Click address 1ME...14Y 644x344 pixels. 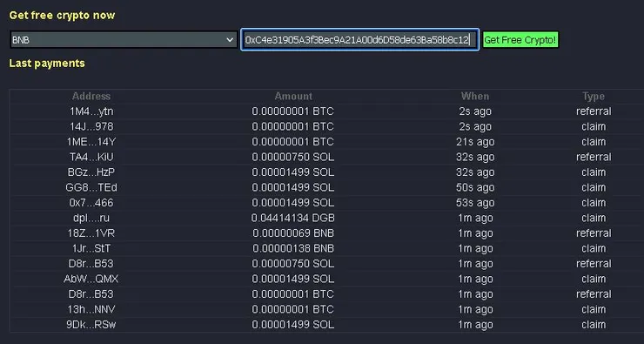point(91,142)
